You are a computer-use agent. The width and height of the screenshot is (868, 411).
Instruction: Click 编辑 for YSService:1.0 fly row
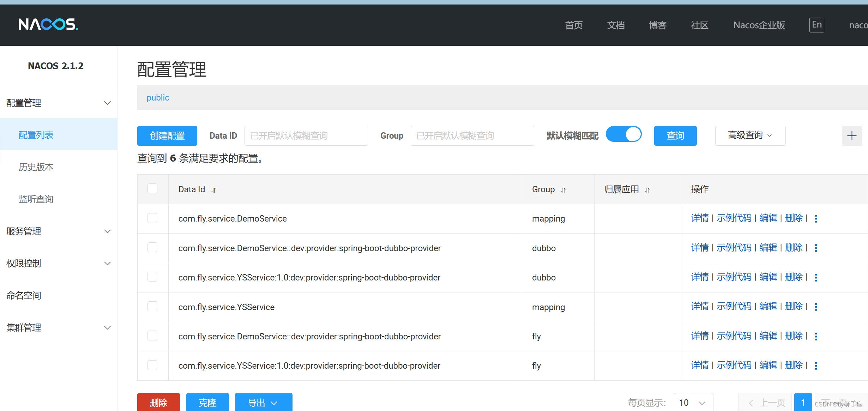tap(768, 365)
